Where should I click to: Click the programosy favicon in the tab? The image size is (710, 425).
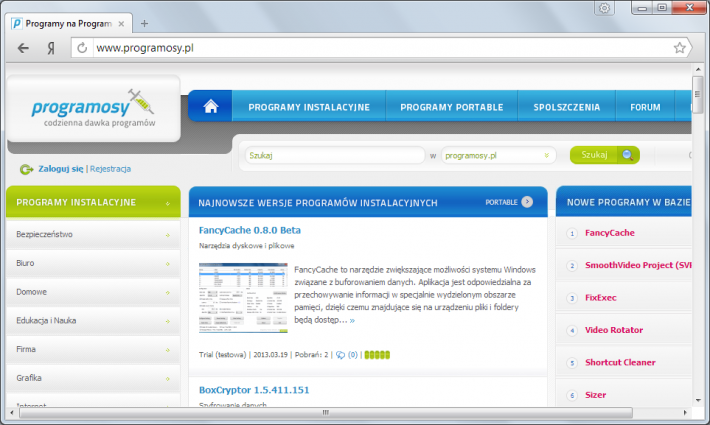point(17,24)
